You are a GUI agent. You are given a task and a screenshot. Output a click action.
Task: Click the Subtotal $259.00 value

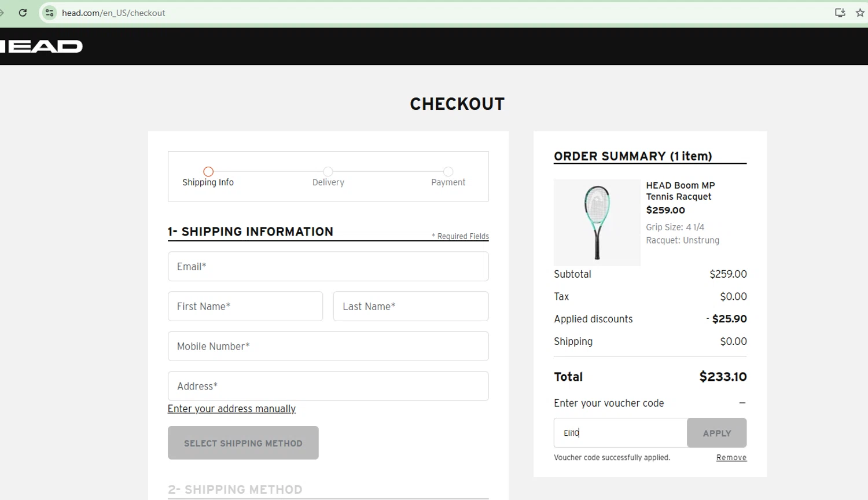[x=728, y=274]
